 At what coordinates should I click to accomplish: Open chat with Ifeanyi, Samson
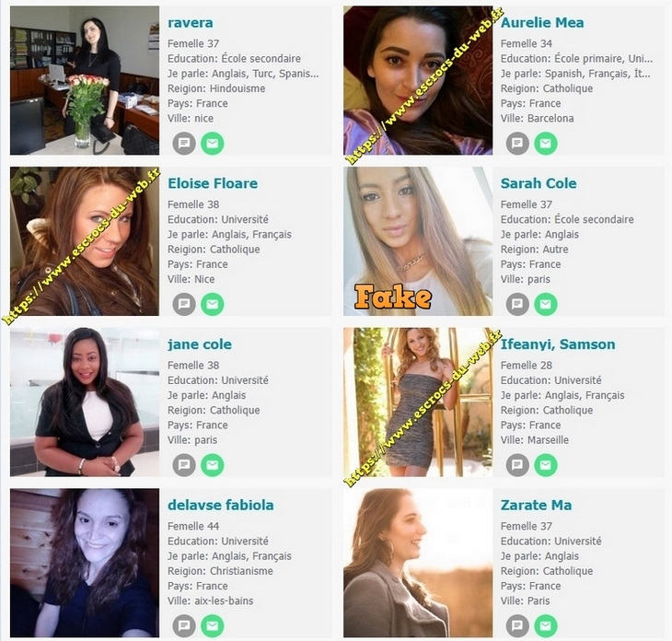coord(517,465)
